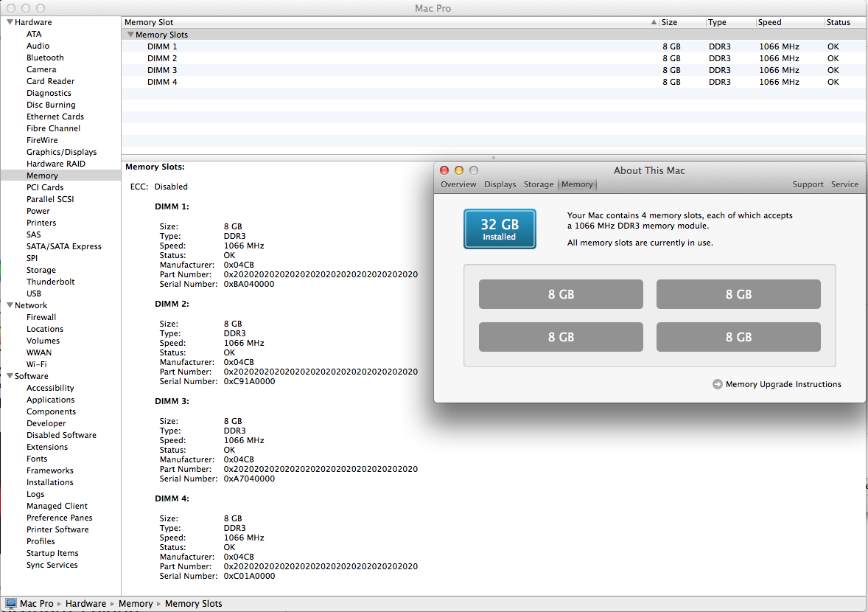
Task: Click the sort arrow in Memory Slot header
Action: [x=654, y=22]
